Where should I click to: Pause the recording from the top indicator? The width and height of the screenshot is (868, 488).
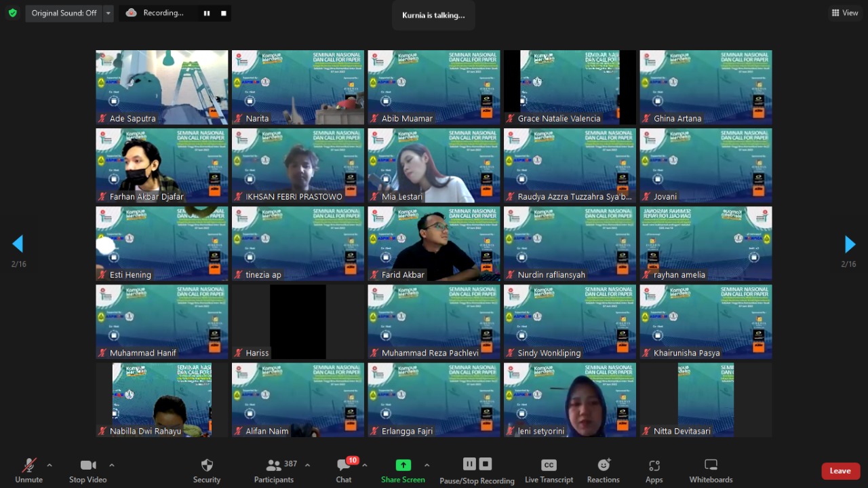(x=207, y=13)
